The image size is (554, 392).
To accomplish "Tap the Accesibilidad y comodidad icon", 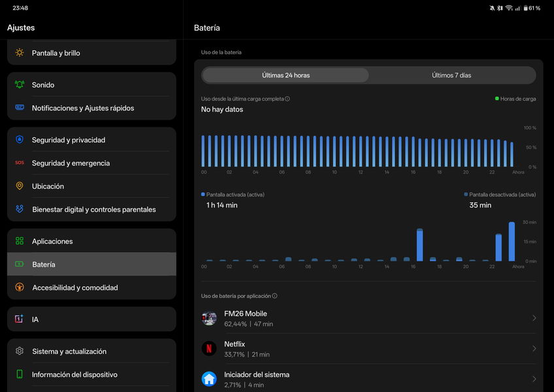I will pos(20,287).
